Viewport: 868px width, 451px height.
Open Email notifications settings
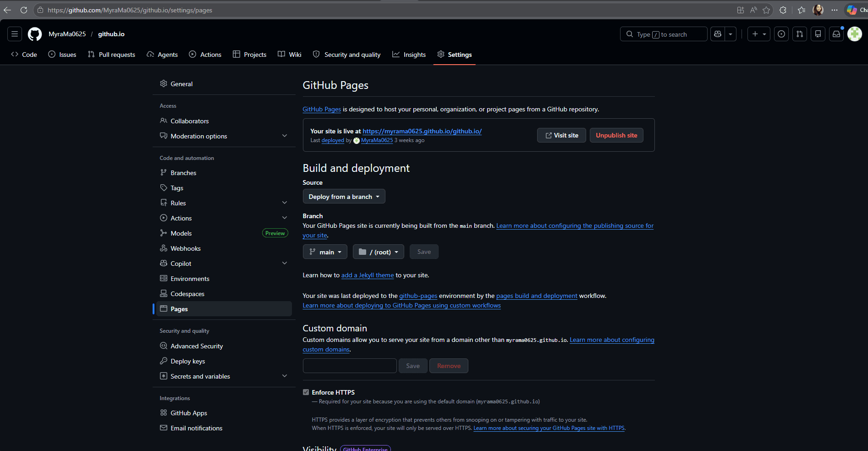[x=224, y=428]
